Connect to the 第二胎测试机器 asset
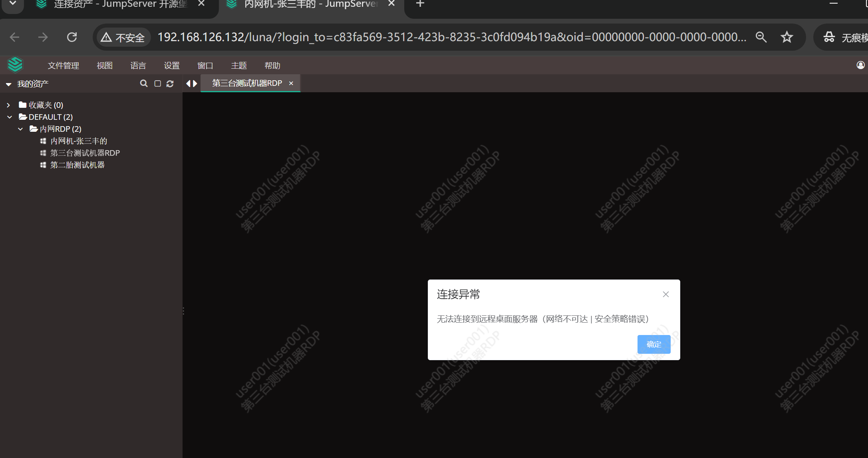Viewport: 868px width, 458px height. (77, 165)
